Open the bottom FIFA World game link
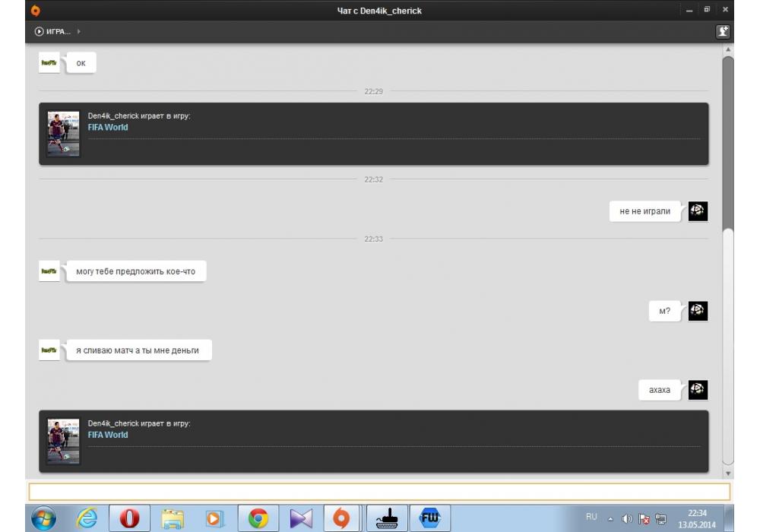Viewport: 760px width, 532px height. 108,435
